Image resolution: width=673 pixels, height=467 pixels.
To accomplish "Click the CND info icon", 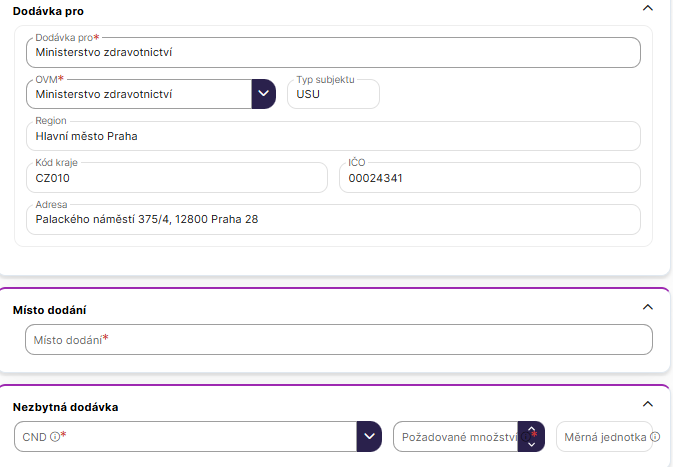I will point(55,437).
